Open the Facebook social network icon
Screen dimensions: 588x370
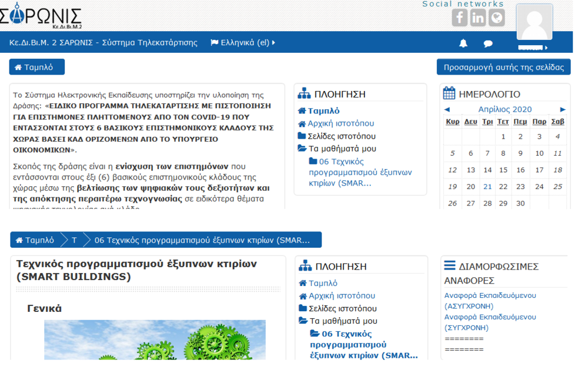pyautogui.click(x=459, y=18)
